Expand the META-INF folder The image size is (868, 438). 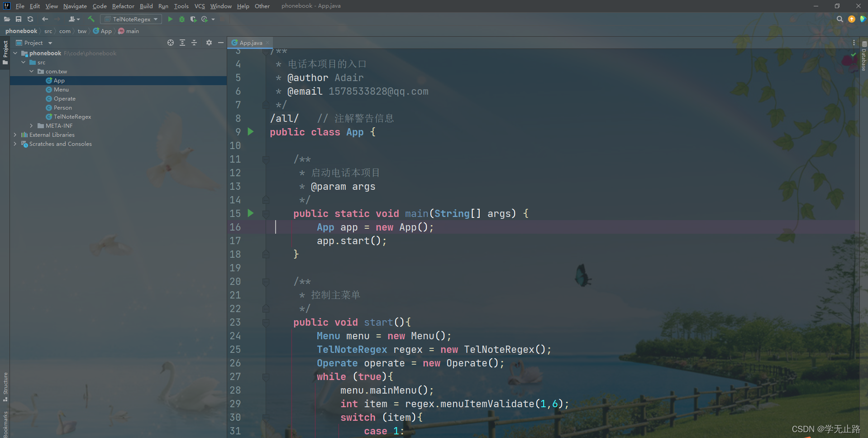pyautogui.click(x=31, y=126)
